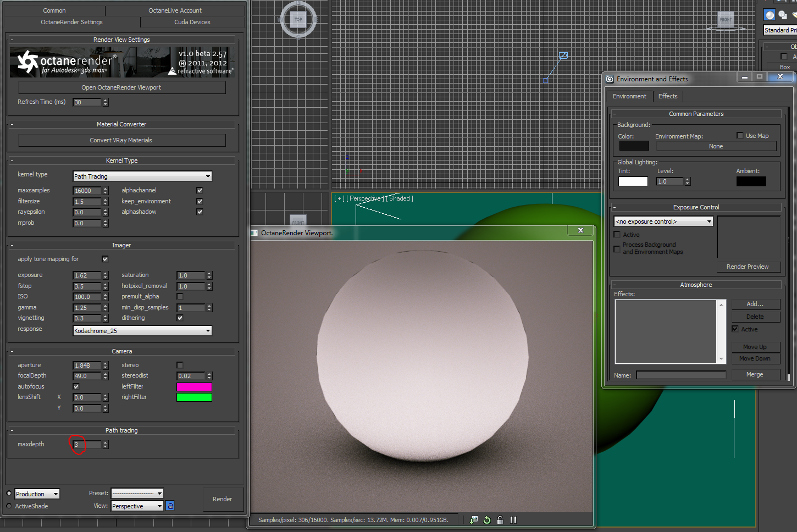Switch to the Cuda Devices tab
The width and height of the screenshot is (797, 532).
pyautogui.click(x=192, y=22)
